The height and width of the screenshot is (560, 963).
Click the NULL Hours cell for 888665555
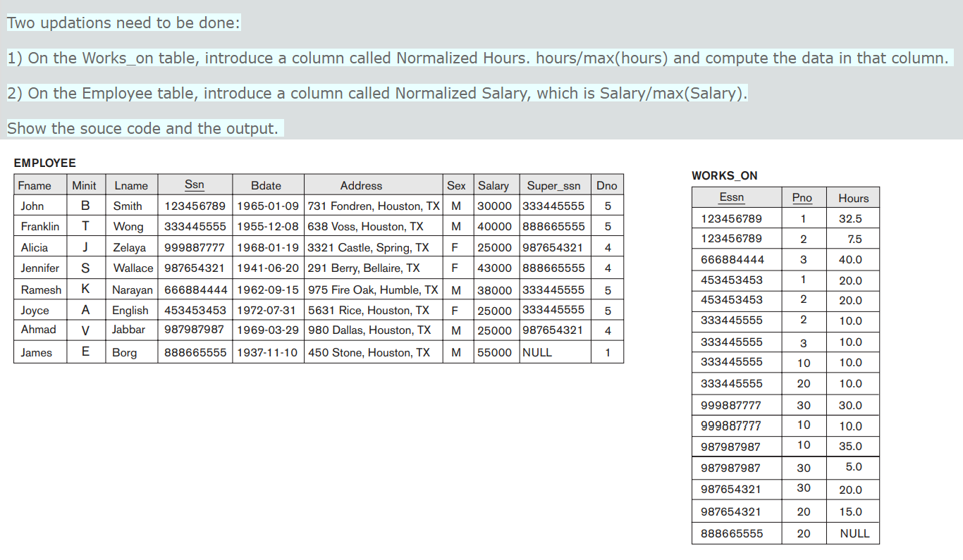click(x=853, y=533)
